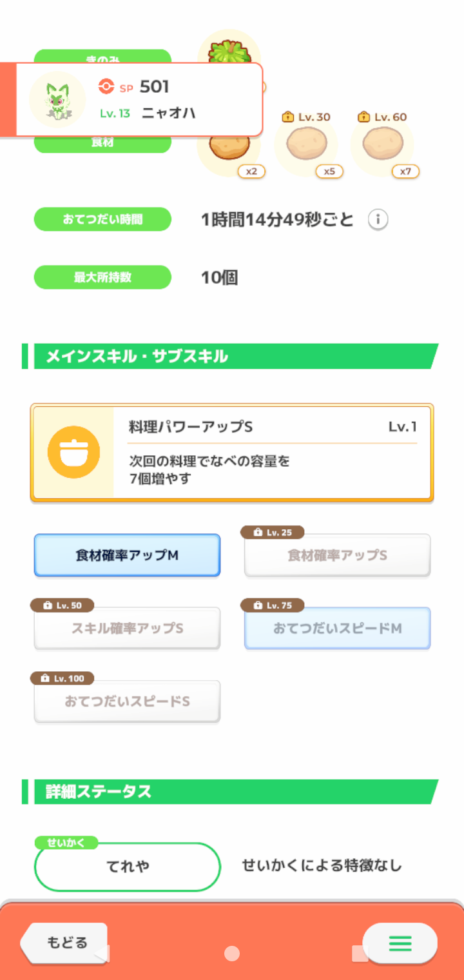Tap the 食材 ingredients label

tap(102, 144)
